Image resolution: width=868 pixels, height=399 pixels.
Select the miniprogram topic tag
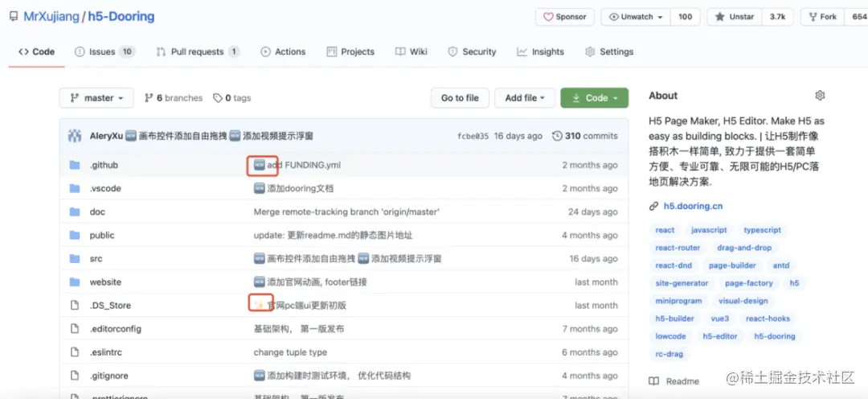coord(678,301)
